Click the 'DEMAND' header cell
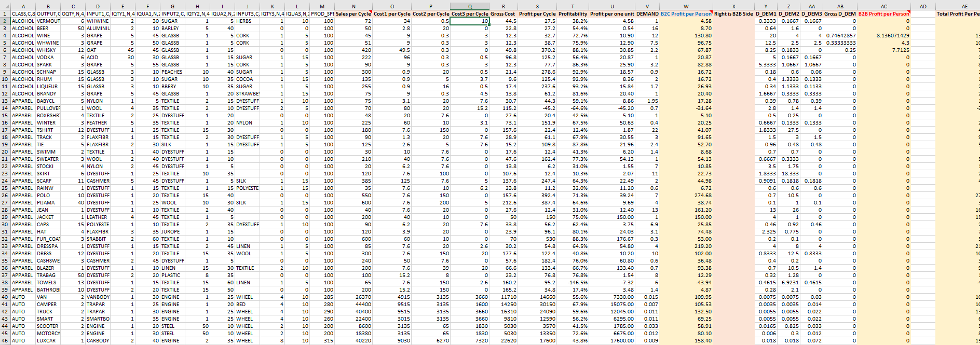Viewport: 980px width, 345px height. point(647,14)
